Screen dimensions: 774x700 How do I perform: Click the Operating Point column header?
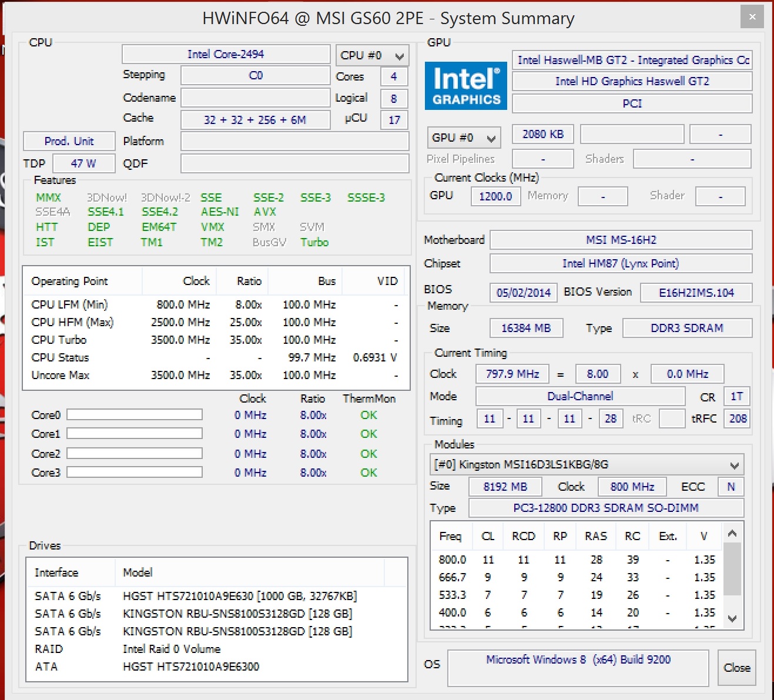(70, 281)
